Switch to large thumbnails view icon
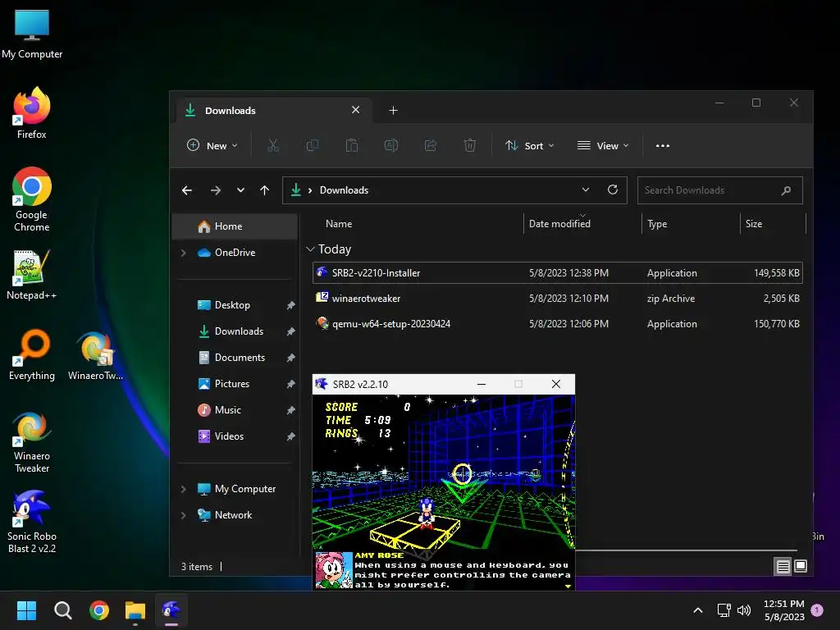840x630 pixels. 801,566
